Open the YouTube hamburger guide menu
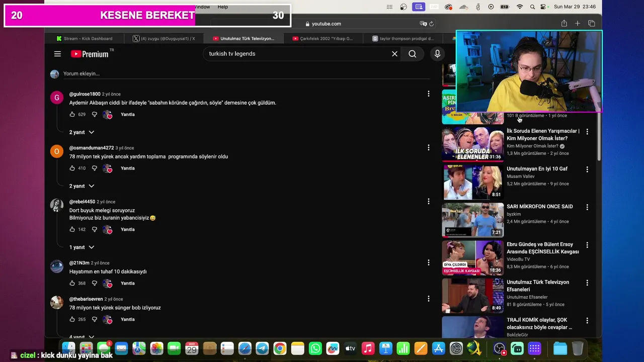This screenshot has height=362, width=644. point(57,54)
